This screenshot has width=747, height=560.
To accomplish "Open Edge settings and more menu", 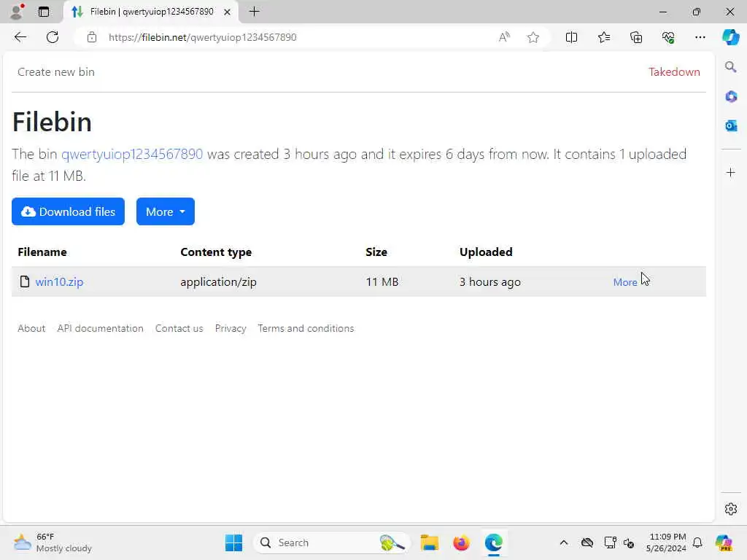I will point(700,37).
